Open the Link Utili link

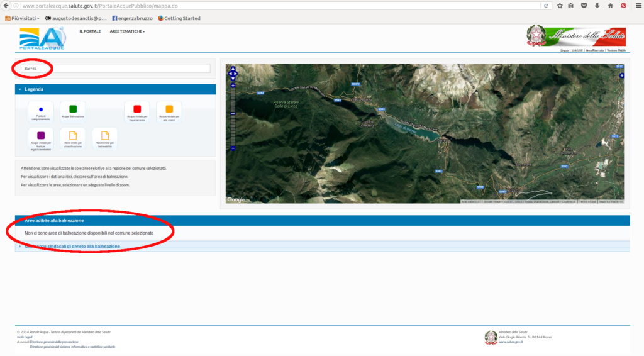577,50
